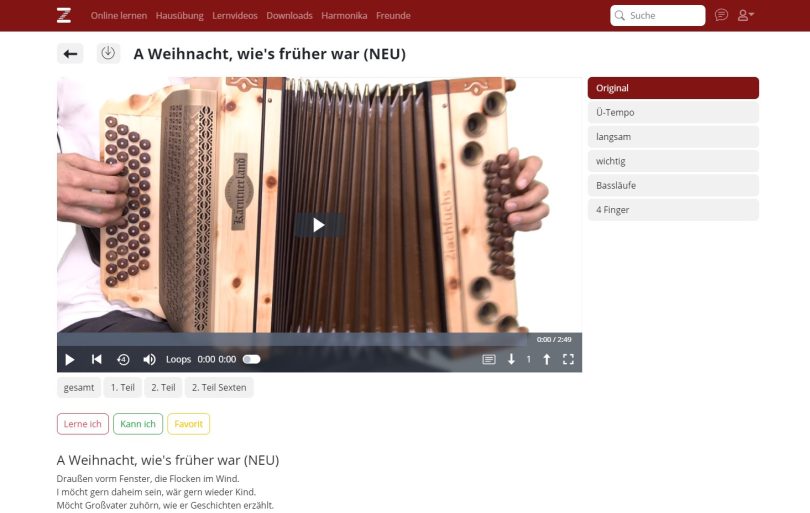The width and height of the screenshot is (810, 513).
Task: Click the Z logo in header
Action: pyautogui.click(x=64, y=15)
